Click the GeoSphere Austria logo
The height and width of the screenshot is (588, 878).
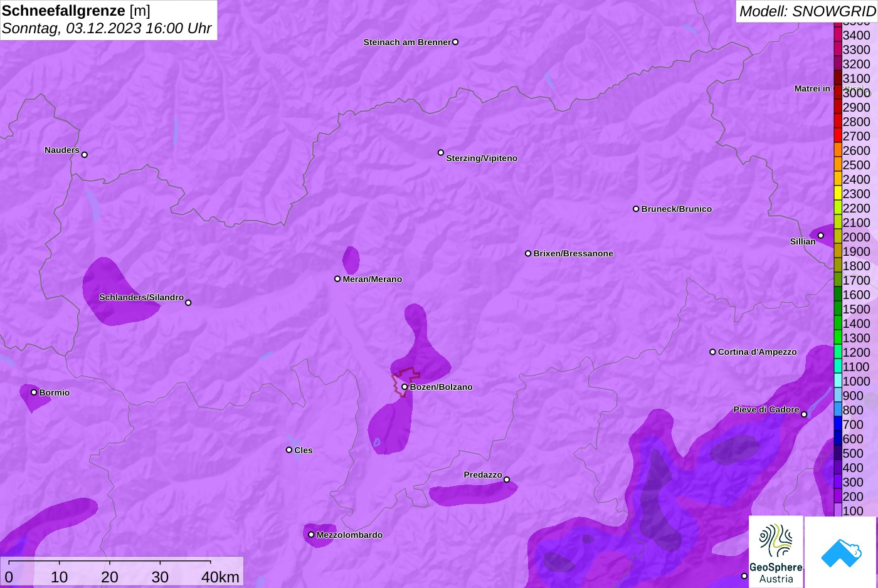[776, 551]
